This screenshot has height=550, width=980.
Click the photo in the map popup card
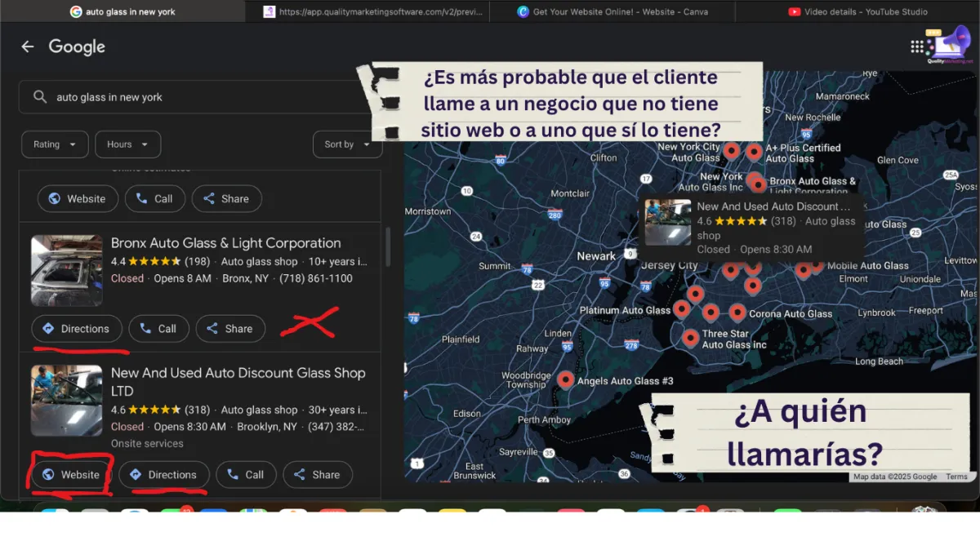point(668,222)
